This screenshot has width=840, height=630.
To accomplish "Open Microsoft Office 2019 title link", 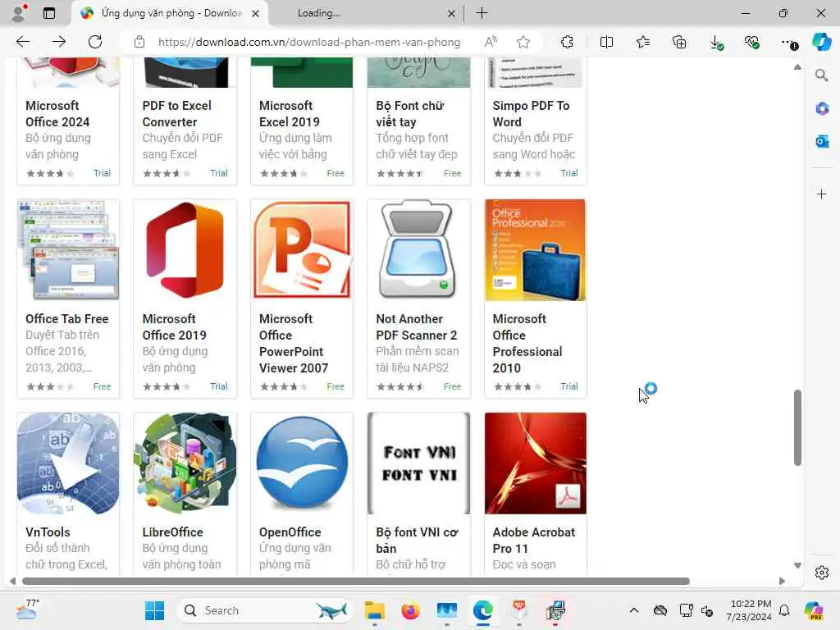I will click(x=174, y=326).
